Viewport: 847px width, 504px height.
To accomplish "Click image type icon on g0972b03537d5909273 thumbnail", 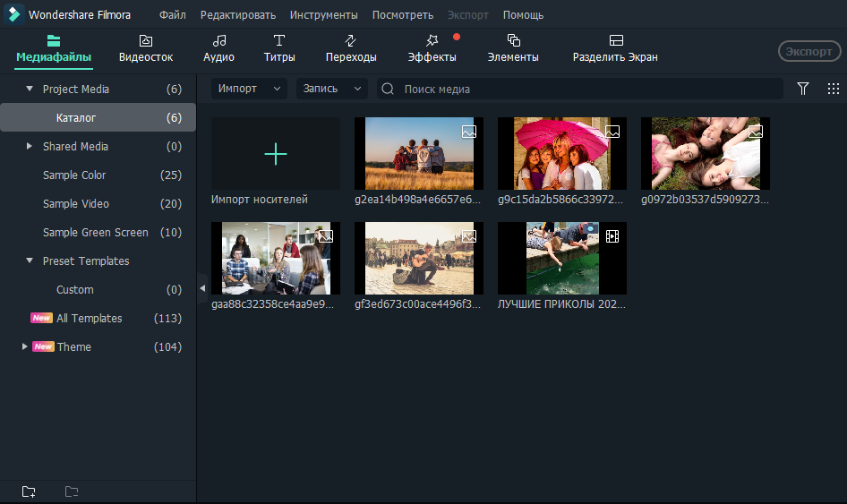I will 755,132.
